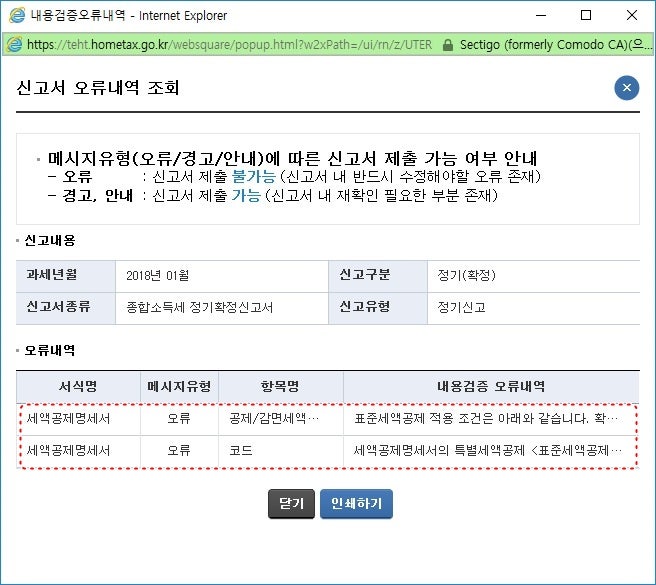Click the Internet Explorer logo in the title bar
656x585 pixels.
(17, 15)
